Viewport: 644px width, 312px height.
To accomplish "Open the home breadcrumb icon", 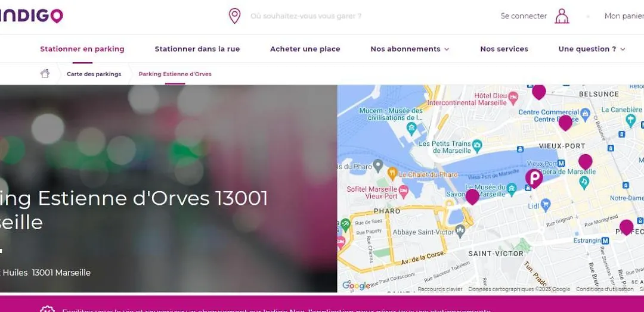I will [x=45, y=74].
